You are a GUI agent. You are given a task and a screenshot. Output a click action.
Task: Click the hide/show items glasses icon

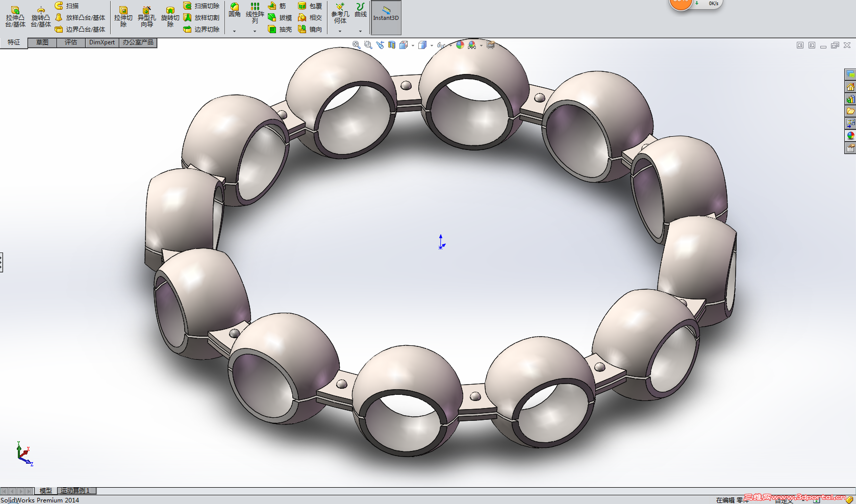(x=441, y=45)
